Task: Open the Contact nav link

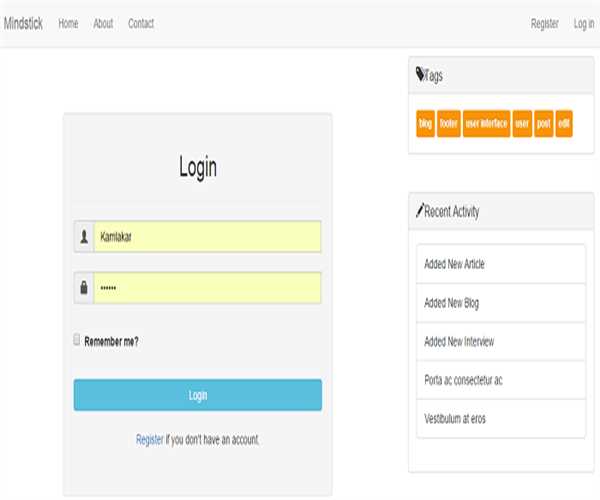Action: pos(141,24)
